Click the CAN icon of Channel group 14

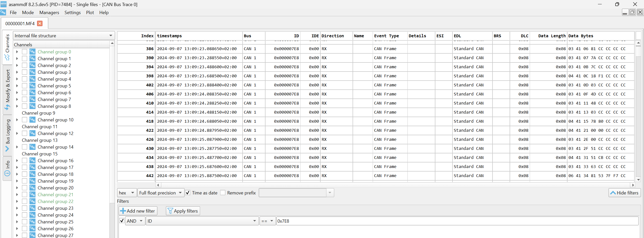tap(32, 147)
